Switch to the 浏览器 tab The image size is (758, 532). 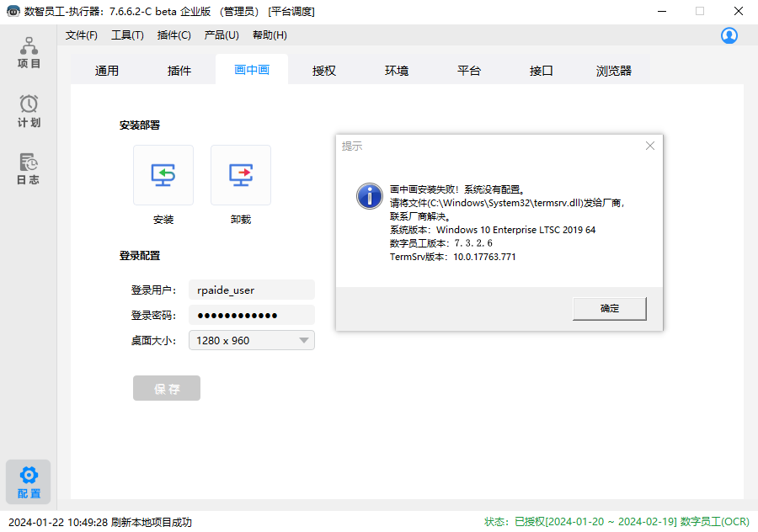pos(614,71)
